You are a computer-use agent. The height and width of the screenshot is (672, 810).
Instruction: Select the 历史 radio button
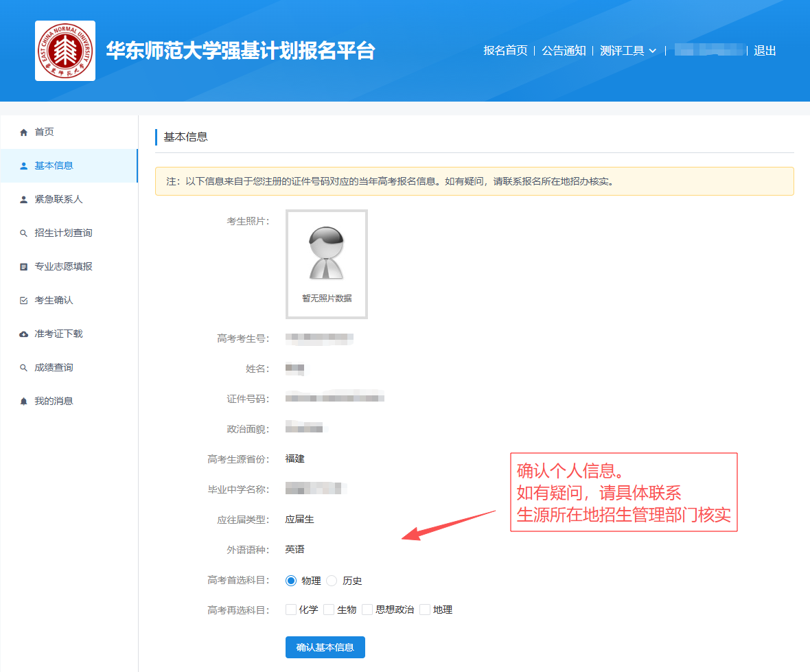click(x=332, y=581)
